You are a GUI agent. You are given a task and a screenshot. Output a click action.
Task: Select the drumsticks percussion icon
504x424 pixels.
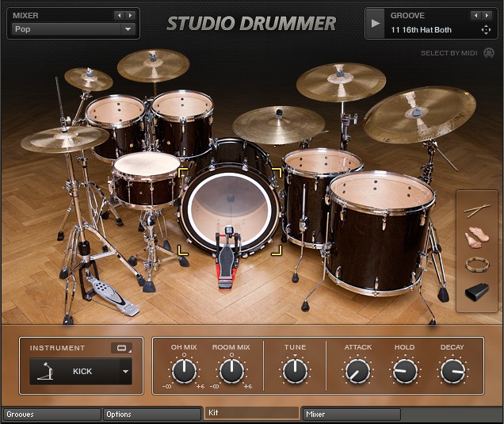pyautogui.click(x=477, y=210)
